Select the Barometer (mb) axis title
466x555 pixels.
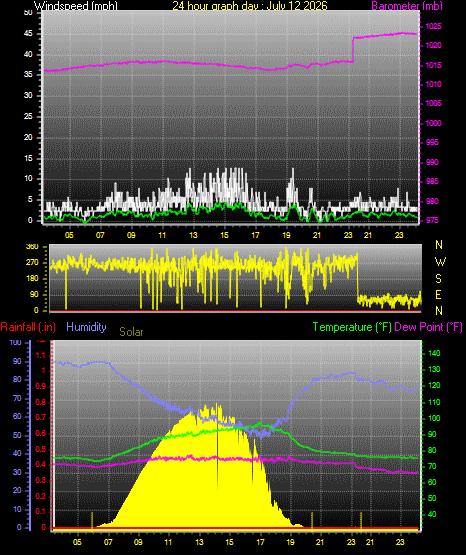407,5
